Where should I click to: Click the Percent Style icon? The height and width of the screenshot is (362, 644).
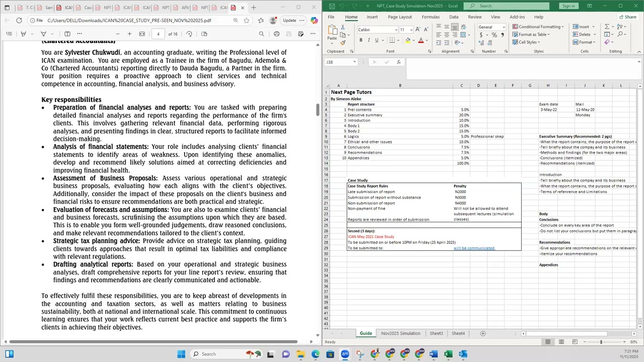(x=494, y=35)
